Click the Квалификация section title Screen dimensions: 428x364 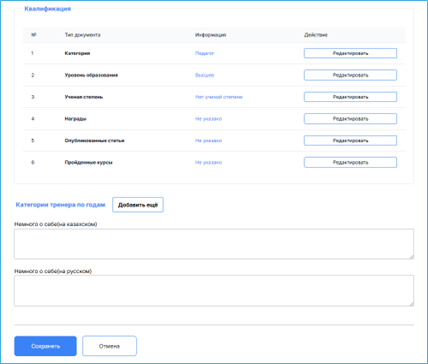[48, 9]
